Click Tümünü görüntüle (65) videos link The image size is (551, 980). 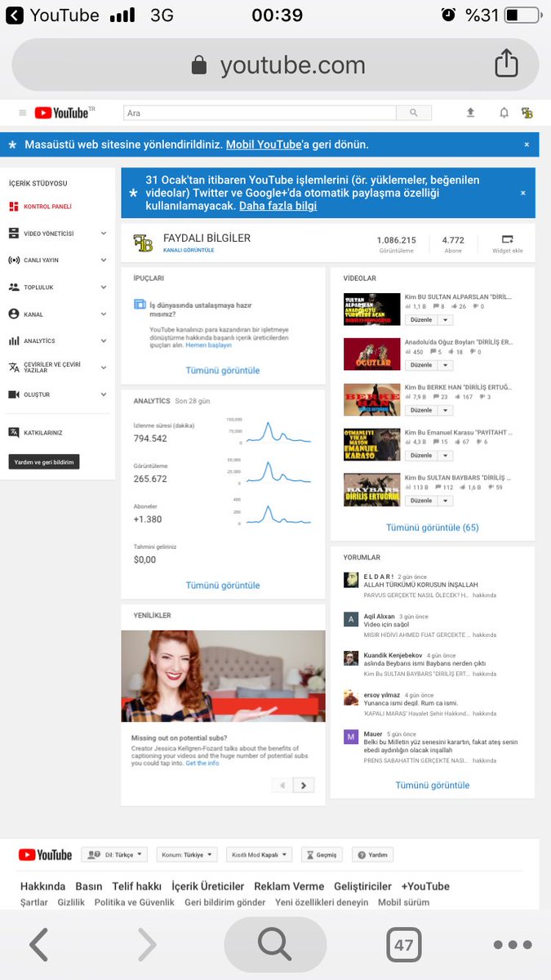pos(433,528)
